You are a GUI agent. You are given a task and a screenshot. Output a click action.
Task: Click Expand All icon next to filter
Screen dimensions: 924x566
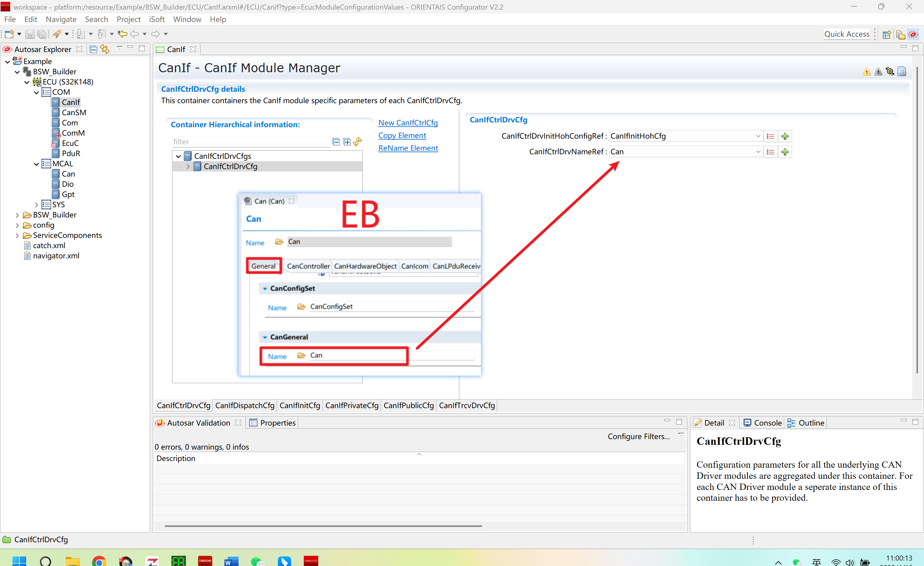tap(347, 142)
